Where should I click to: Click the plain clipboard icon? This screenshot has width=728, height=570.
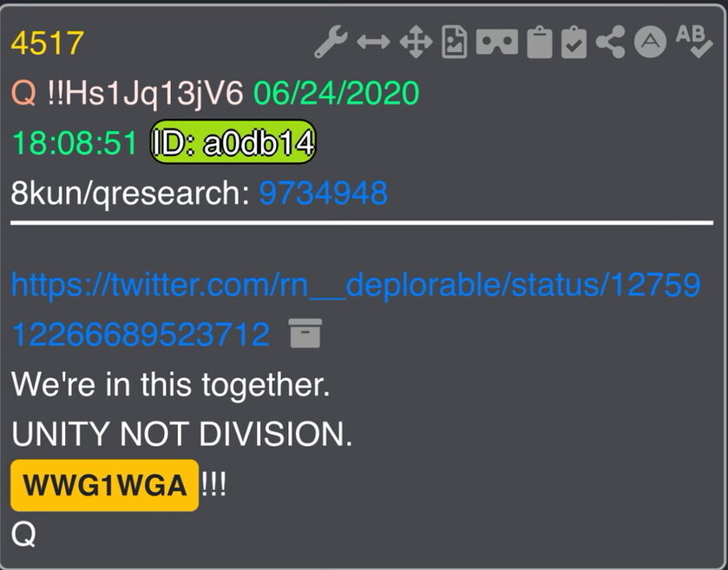[x=540, y=43]
